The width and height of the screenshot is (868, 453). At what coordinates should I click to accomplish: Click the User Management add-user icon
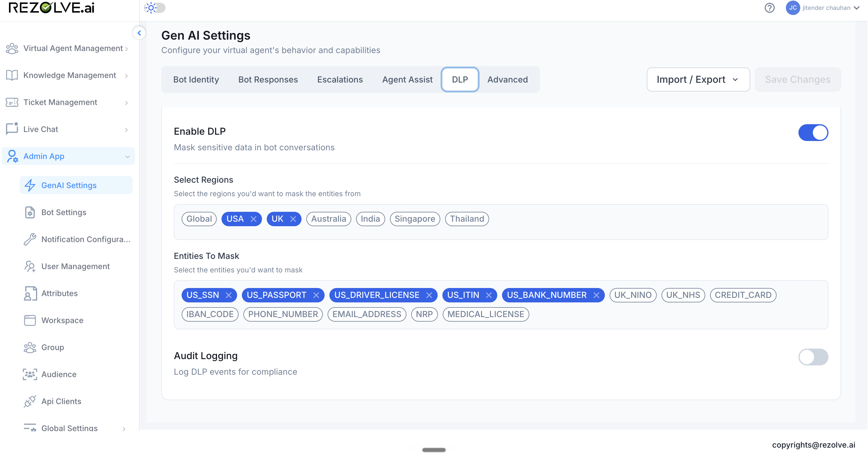(x=30, y=266)
